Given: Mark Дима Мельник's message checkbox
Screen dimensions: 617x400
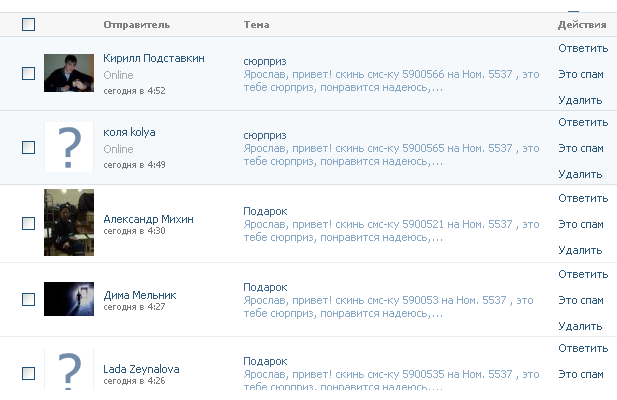Looking at the screenshot, I should [x=28, y=298].
